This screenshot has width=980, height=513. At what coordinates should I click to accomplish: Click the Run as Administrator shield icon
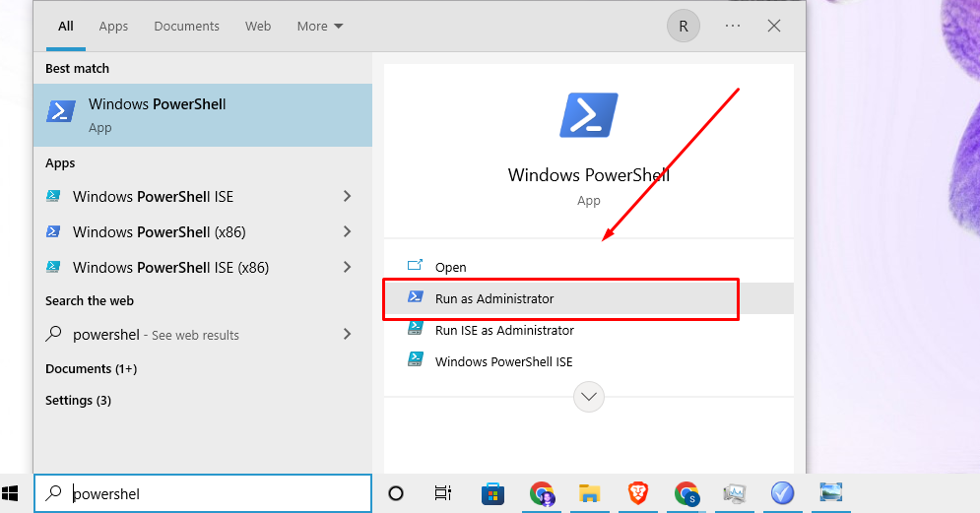coord(416,296)
